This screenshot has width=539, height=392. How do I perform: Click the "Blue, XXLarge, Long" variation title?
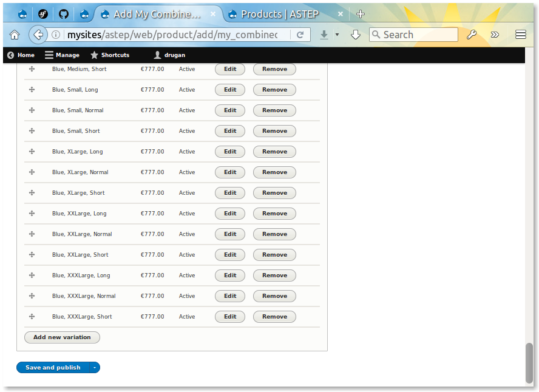(80, 214)
